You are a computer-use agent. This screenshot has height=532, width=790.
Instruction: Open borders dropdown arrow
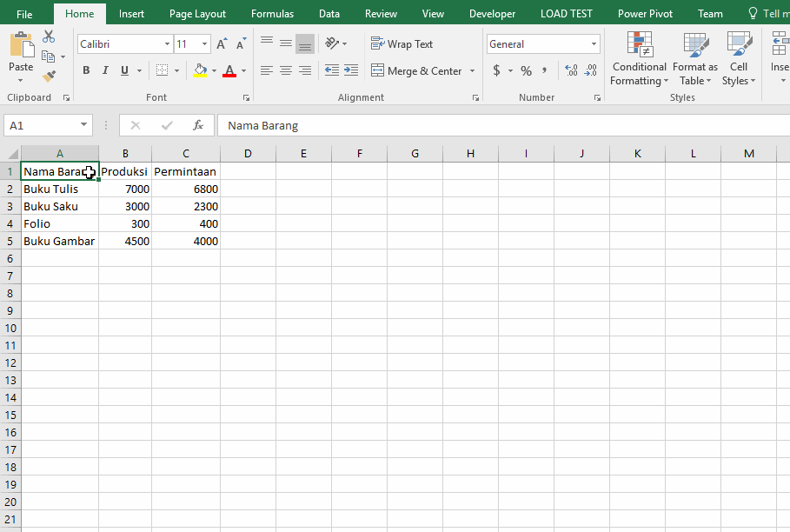point(176,70)
